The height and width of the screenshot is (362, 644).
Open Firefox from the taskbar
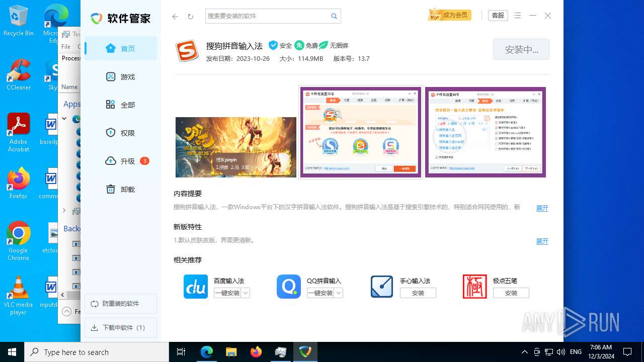tap(256, 352)
